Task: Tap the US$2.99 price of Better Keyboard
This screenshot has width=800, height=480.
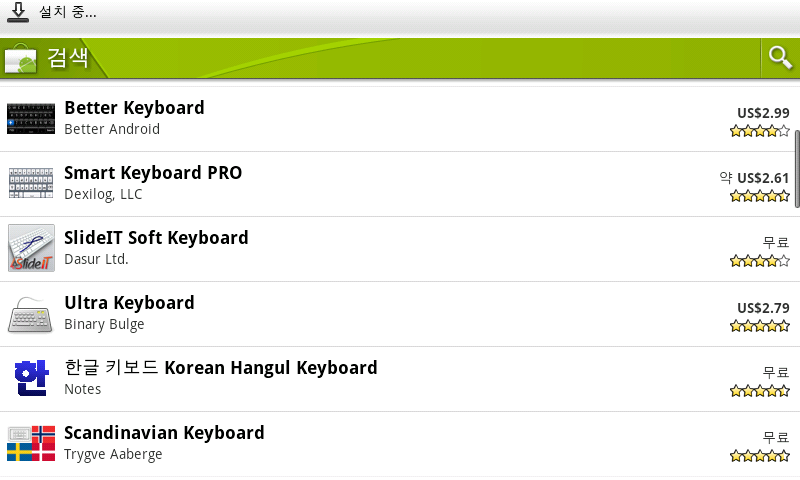Action: click(763, 113)
